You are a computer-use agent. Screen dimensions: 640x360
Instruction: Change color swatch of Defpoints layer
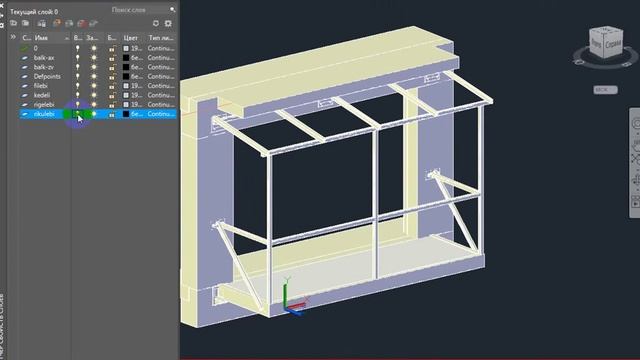point(126,76)
